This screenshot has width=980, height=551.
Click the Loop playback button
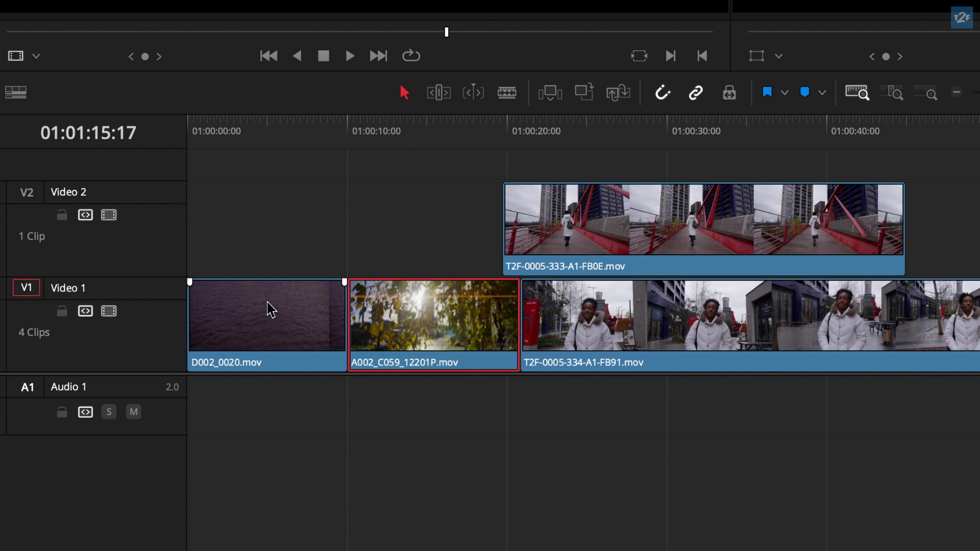click(x=411, y=56)
